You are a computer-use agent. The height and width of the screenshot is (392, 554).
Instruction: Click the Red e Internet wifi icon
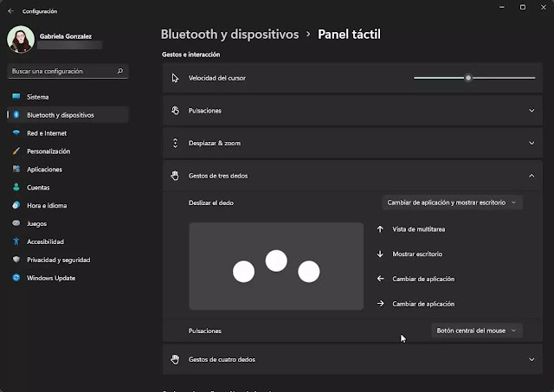(x=16, y=132)
